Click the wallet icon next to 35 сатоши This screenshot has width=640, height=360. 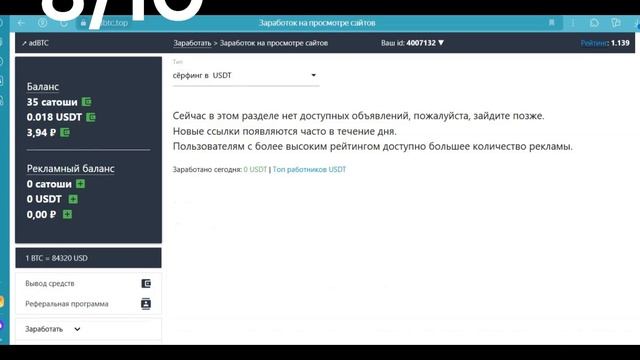point(87,102)
